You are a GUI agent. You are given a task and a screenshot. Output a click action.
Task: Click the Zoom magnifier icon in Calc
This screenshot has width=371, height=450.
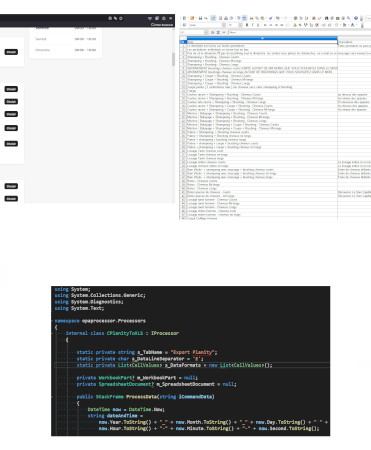(x=349, y=18)
